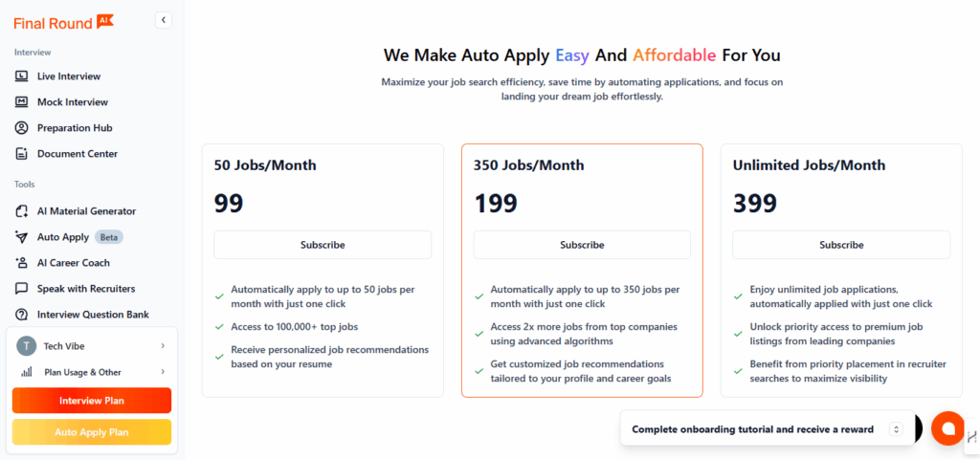Collapse the sidebar with the chevron button

pos(164,20)
